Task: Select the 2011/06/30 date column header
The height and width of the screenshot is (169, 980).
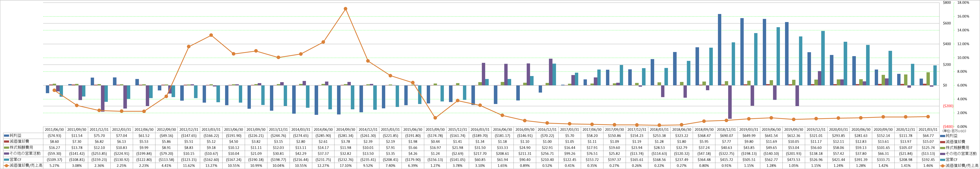Action: (54, 129)
